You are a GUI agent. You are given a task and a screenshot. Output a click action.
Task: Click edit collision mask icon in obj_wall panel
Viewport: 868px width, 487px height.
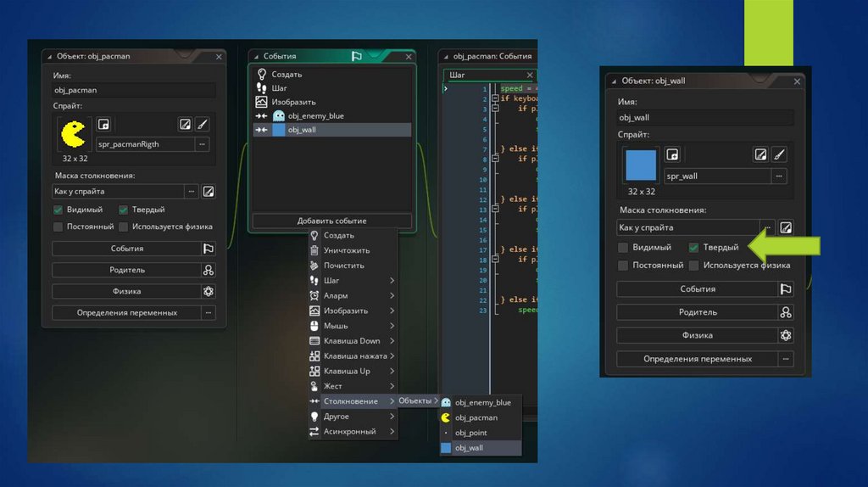tap(786, 227)
